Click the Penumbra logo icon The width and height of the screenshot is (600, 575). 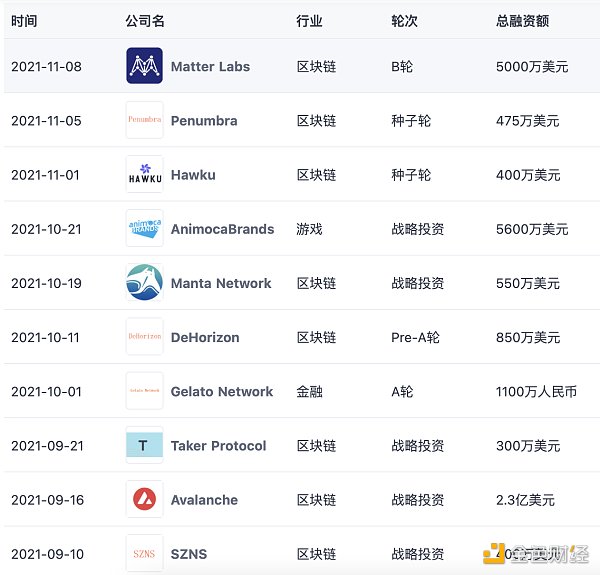[144, 120]
